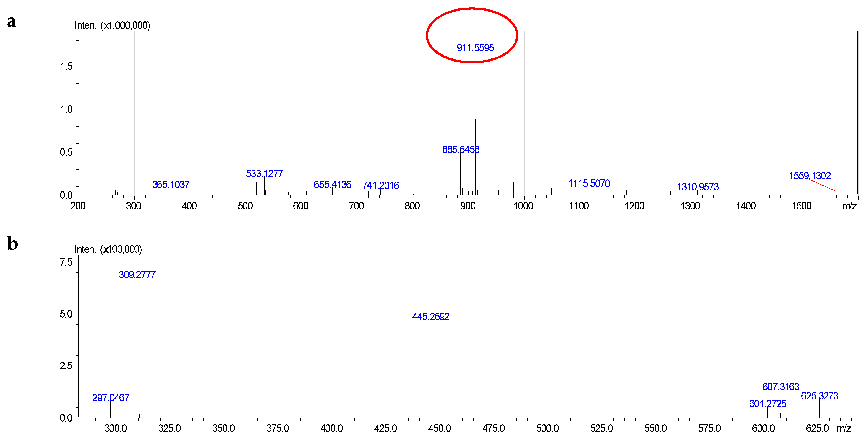868x442 pixels.
Task: Select the 445.2692 fragment annotation
Action: pyautogui.click(x=431, y=317)
